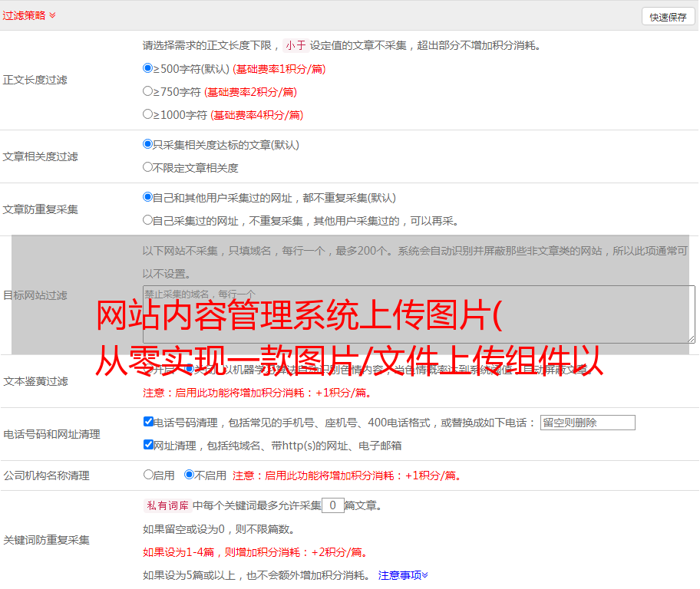Viewport: 700px width, 589px height.
Task: Click the 快速保存 button
Action: [668, 17]
